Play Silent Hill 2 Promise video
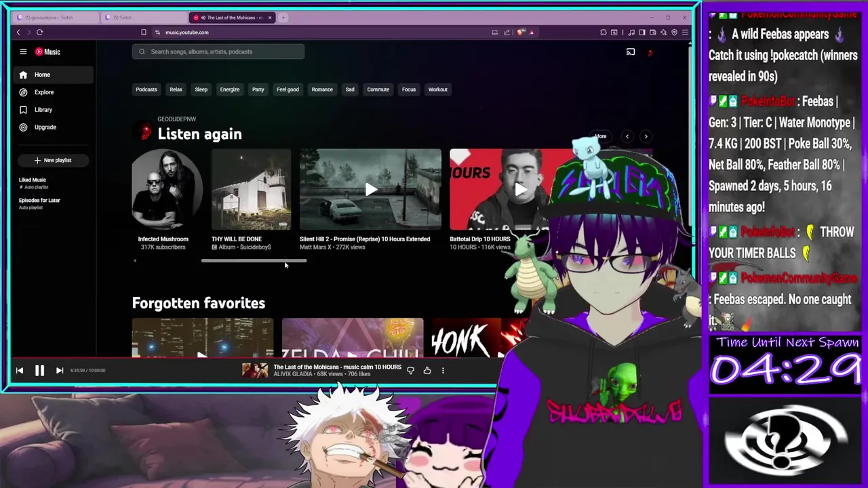Image resolution: width=868 pixels, height=488 pixels. click(370, 189)
